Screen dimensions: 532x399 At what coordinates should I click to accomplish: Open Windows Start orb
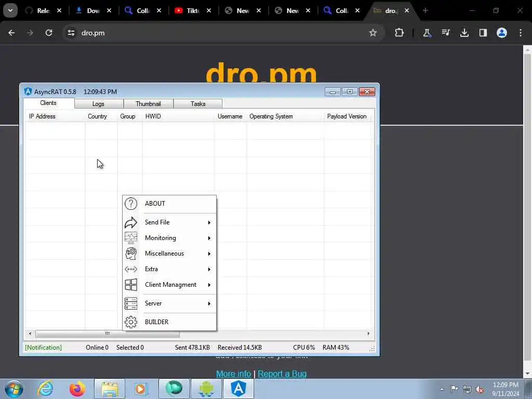click(x=14, y=389)
